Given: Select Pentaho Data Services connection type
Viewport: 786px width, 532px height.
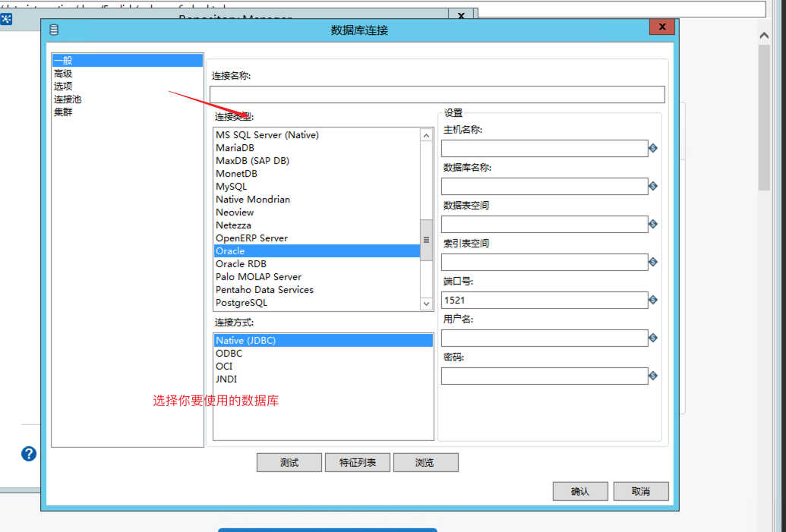Looking at the screenshot, I should (317, 290).
